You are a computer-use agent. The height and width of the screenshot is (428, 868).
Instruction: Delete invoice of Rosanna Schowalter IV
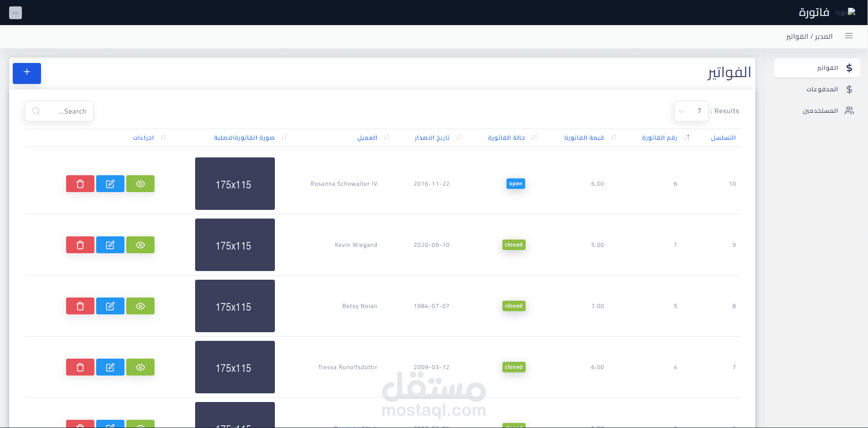(80, 184)
